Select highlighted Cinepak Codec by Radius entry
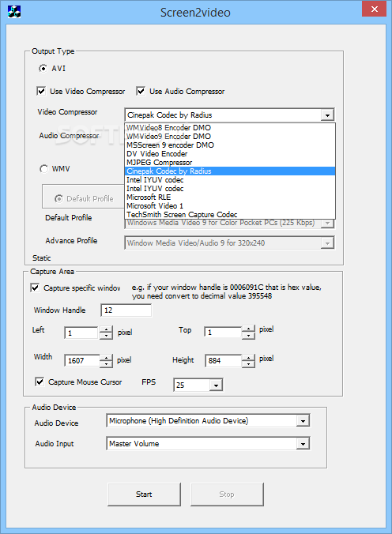This screenshot has height=534, width=392. coord(230,171)
